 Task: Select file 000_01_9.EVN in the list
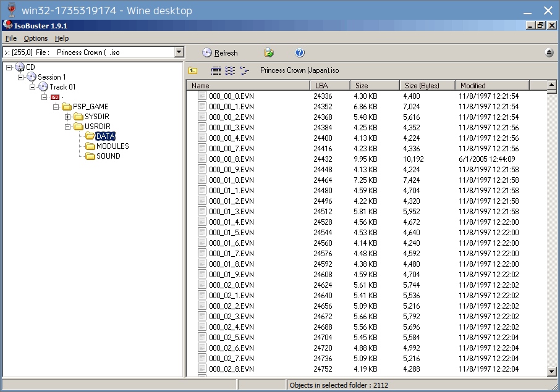(231, 274)
